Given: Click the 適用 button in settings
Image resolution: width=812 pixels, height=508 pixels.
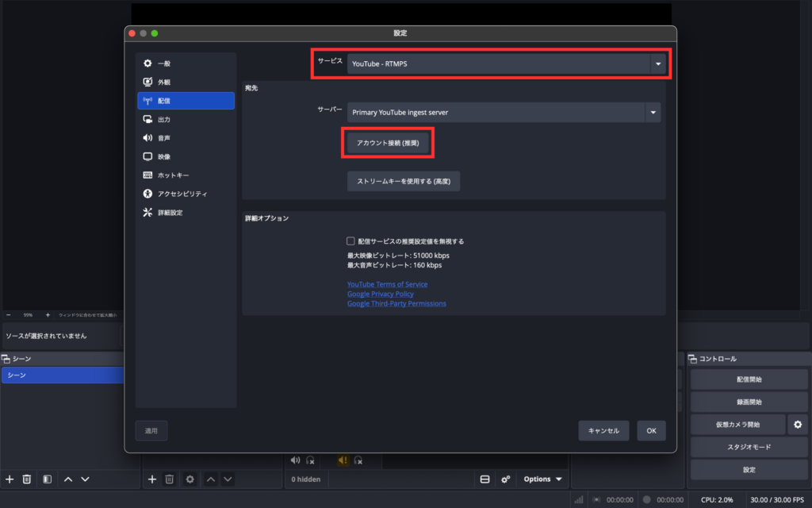Looking at the screenshot, I should [151, 431].
